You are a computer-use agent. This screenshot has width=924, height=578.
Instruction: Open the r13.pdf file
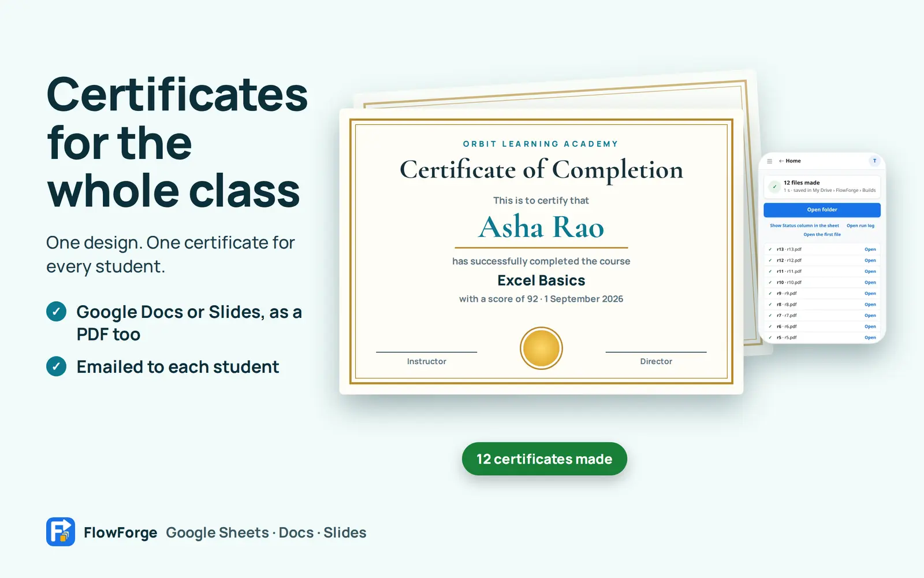(870, 250)
